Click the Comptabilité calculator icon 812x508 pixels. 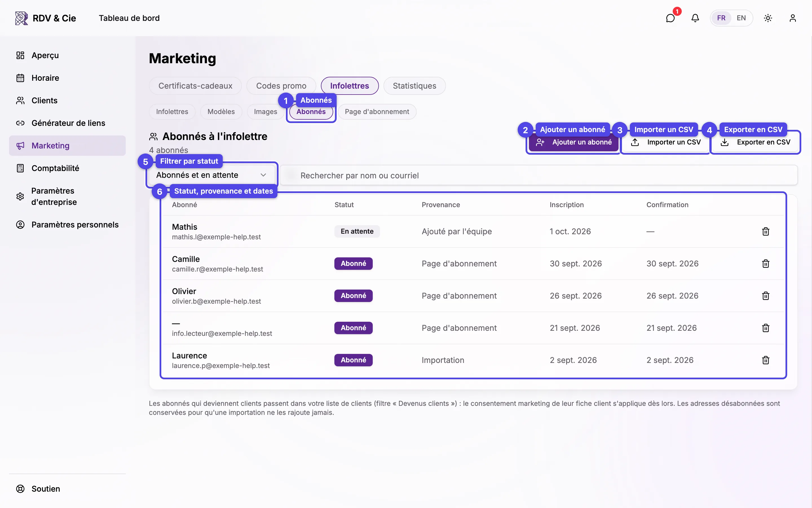[x=21, y=168]
